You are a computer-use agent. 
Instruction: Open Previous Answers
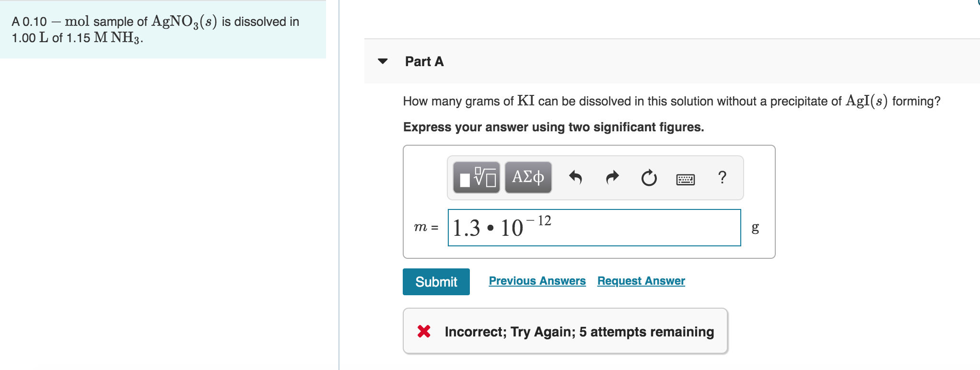(x=537, y=281)
